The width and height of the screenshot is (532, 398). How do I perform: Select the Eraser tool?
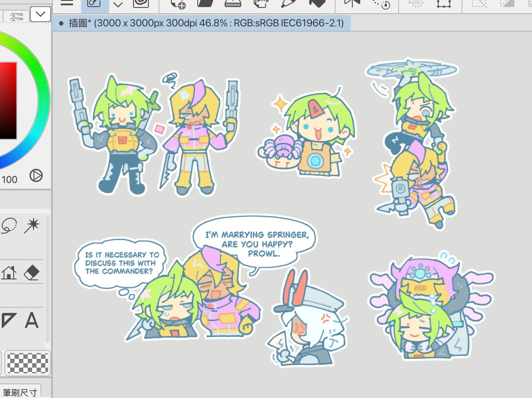click(x=31, y=273)
